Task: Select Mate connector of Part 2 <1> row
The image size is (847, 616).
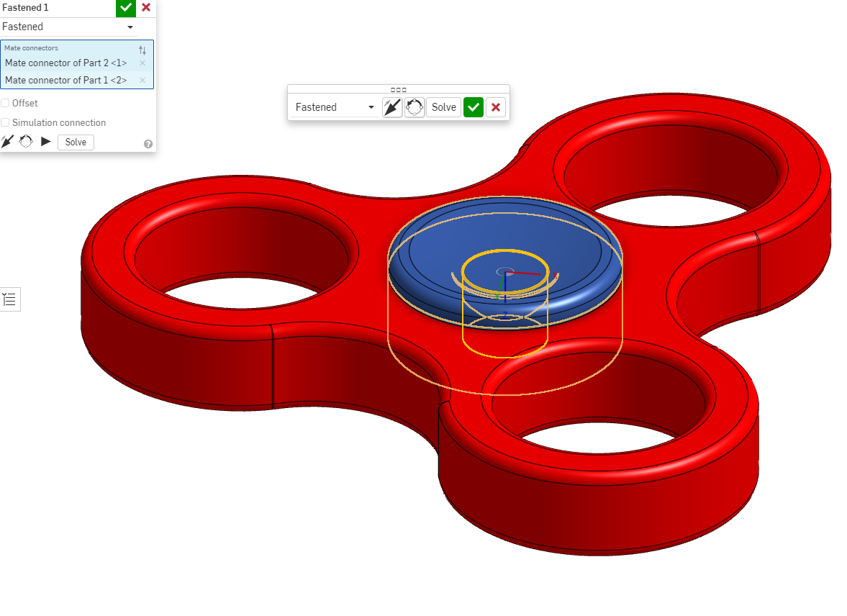Action: pos(77,63)
